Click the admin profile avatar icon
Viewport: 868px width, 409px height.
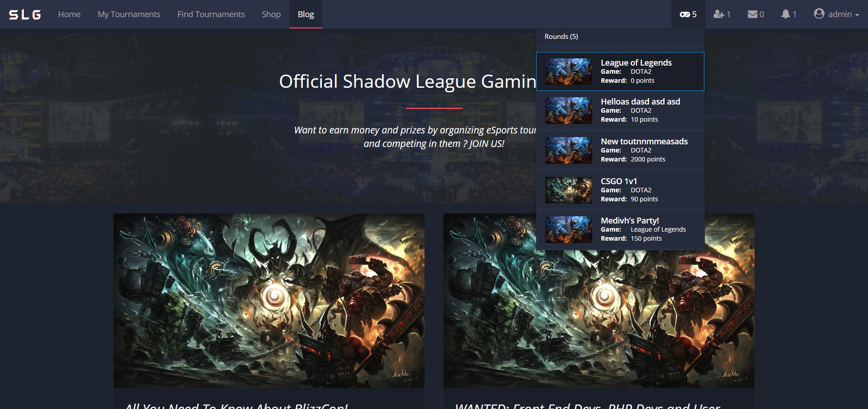(820, 14)
